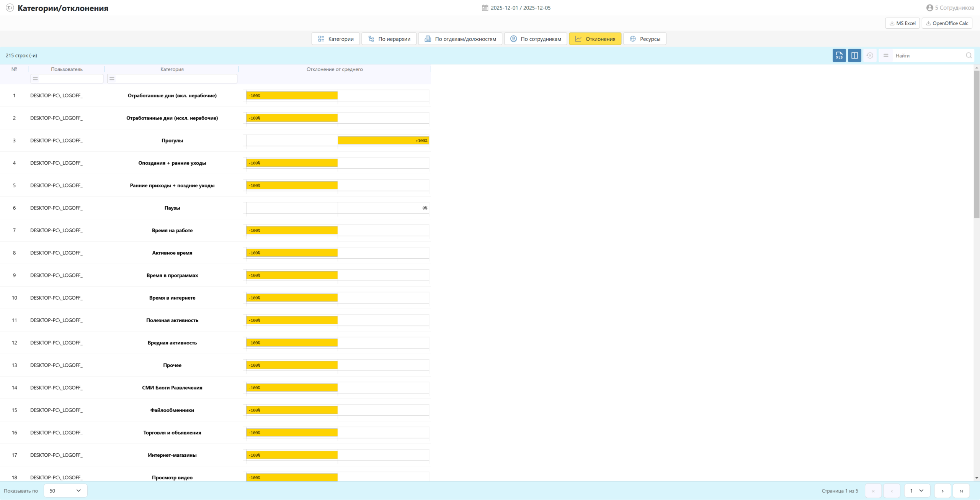Open the filter operator icon in the Категория column
980x500 pixels.
(x=112, y=79)
